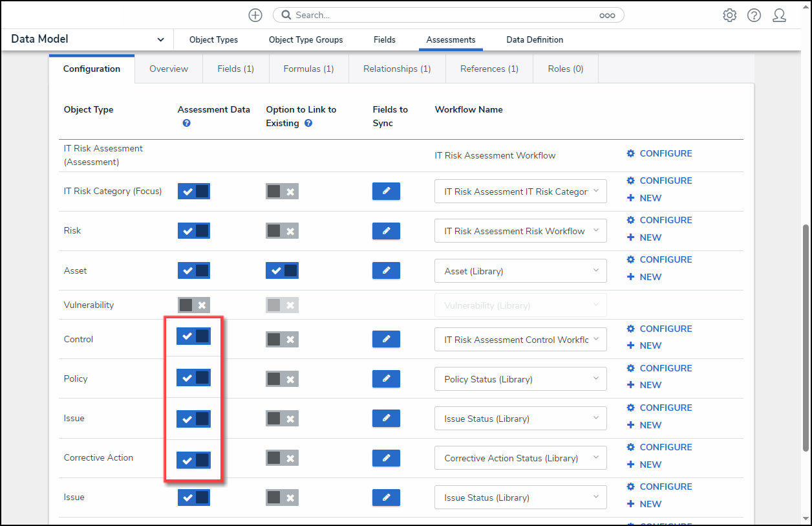Open the settings gear icon

pyautogui.click(x=730, y=16)
